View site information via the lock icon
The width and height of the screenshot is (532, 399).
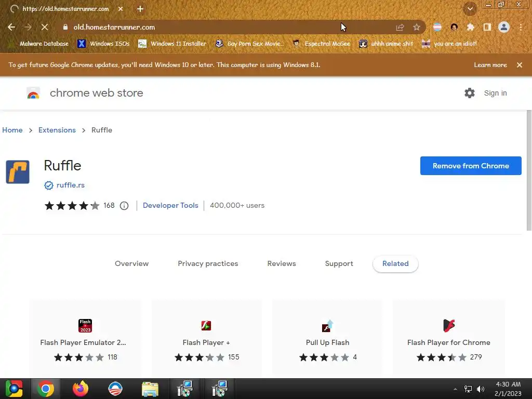click(65, 27)
